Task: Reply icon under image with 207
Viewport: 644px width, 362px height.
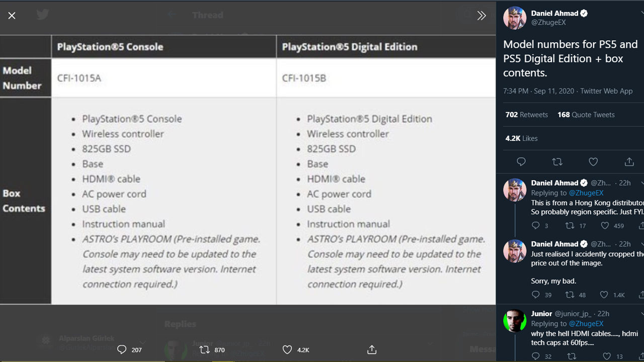Action: click(121, 349)
